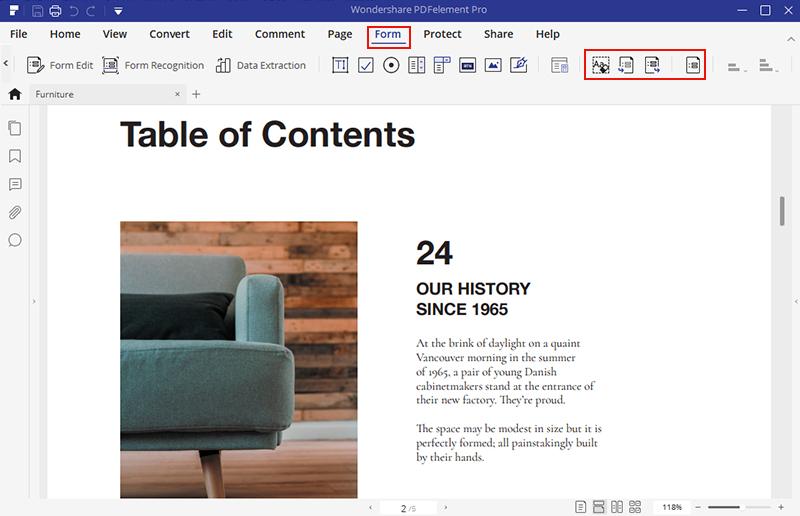800x516 pixels.
Task: Close the Furniture document tab
Action: tap(177, 94)
